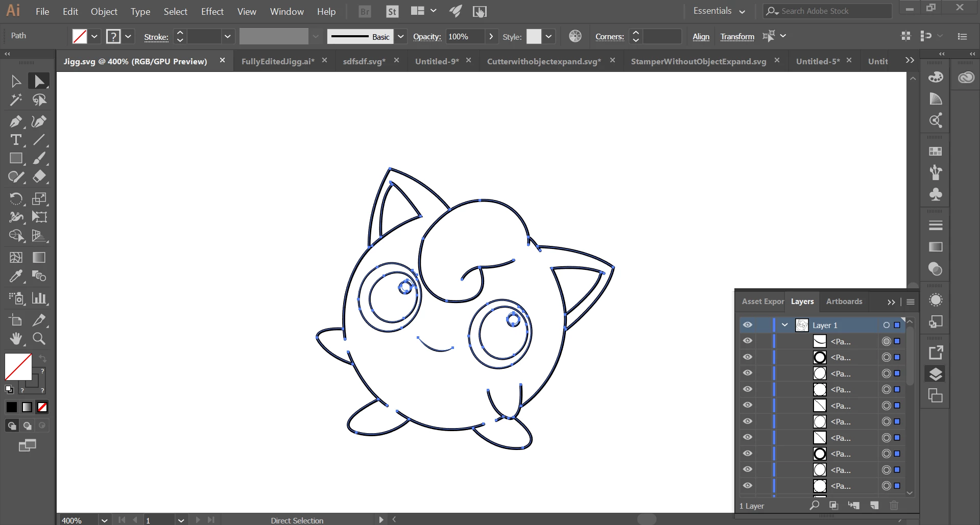Open the fill color dropdown

click(x=94, y=36)
